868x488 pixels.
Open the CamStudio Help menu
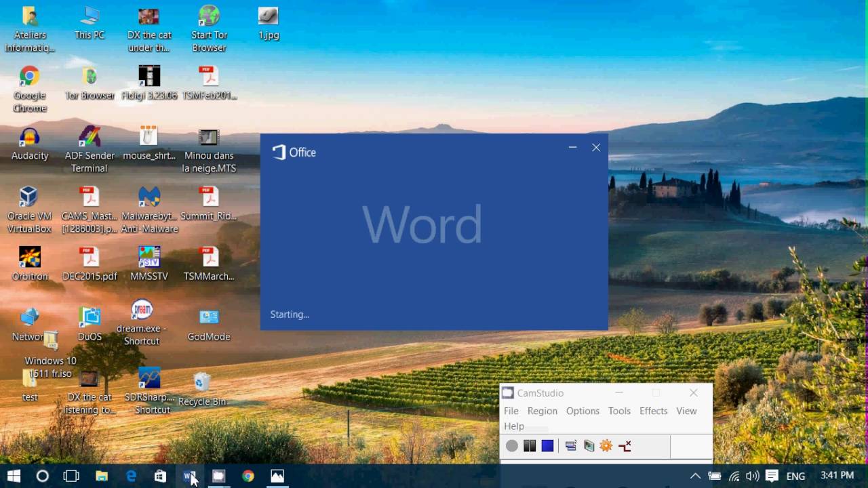pos(514,426)
